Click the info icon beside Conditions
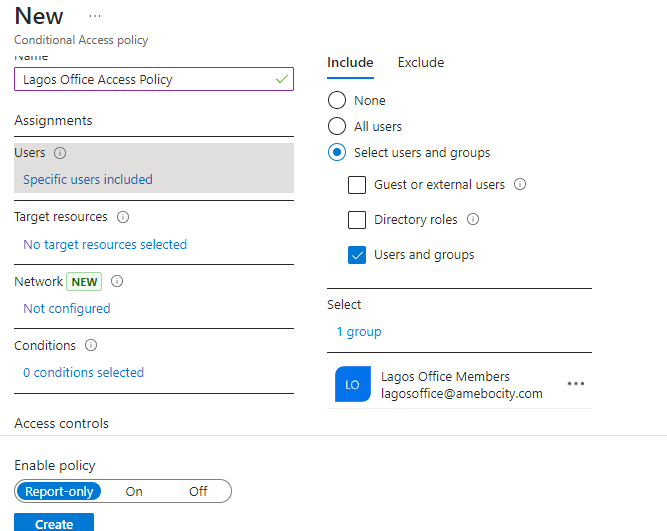 (x=91, y=346)
